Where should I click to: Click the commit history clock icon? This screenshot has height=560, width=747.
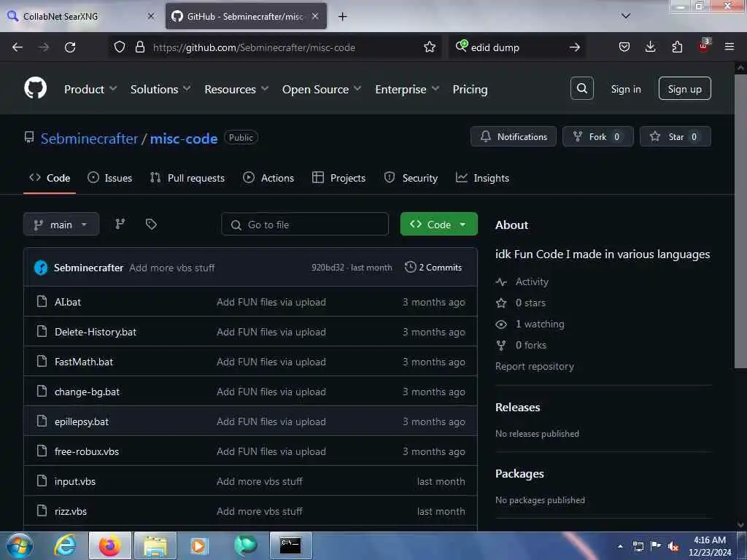point(410,267)
